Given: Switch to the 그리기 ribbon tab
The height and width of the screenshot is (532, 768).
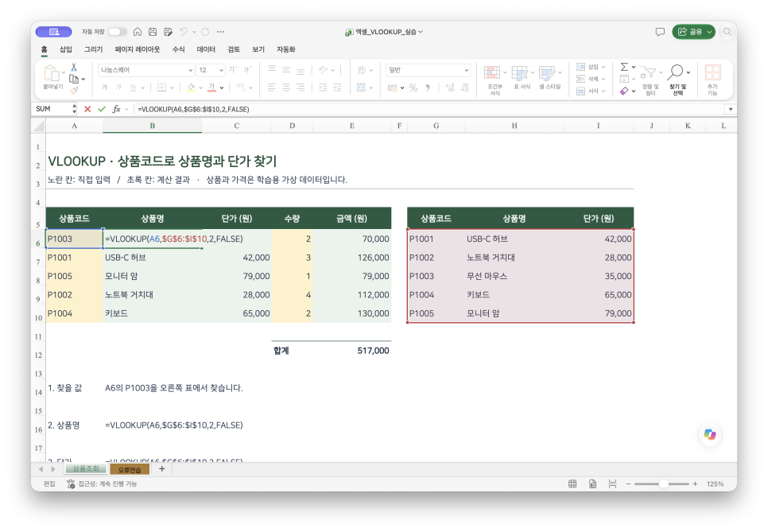Looking at the screenshot, I should (93, 49).
